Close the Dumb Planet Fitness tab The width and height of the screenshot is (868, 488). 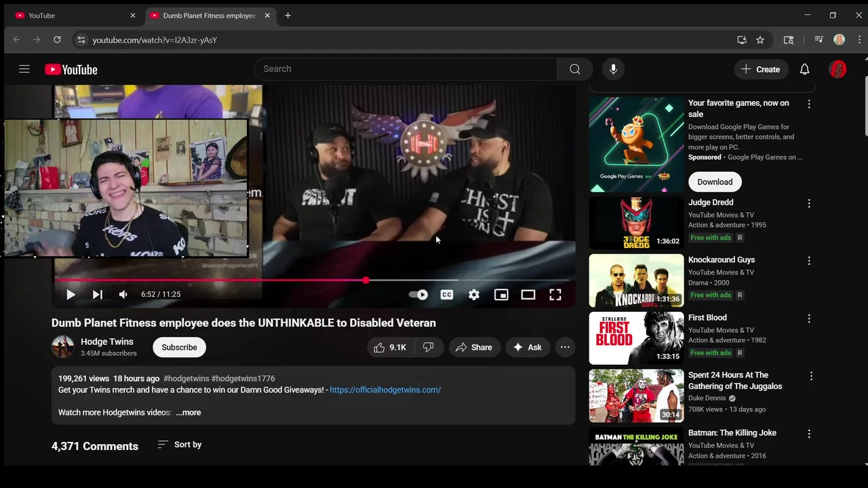click(267, 16)
